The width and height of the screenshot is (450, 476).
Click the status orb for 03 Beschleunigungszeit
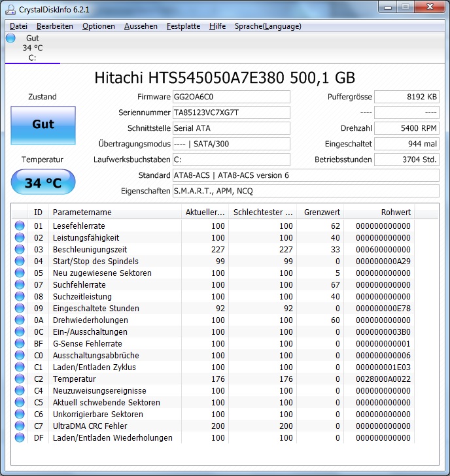20,249
